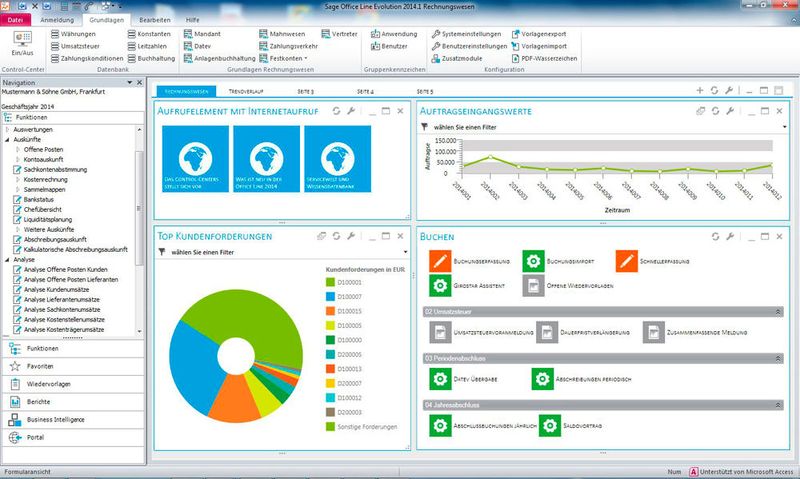
Task: Open settings wrench of Top Kundenforderungen
Action: tap(351, 236)
